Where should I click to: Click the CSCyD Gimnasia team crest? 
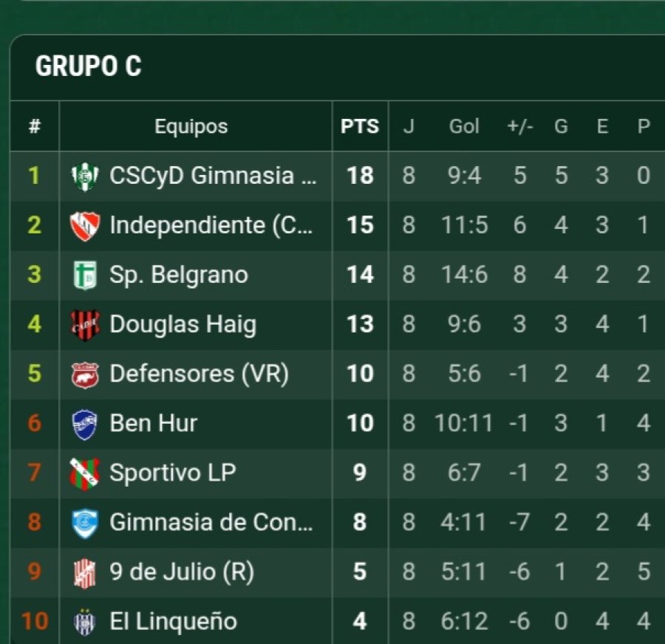click(84, 176)
